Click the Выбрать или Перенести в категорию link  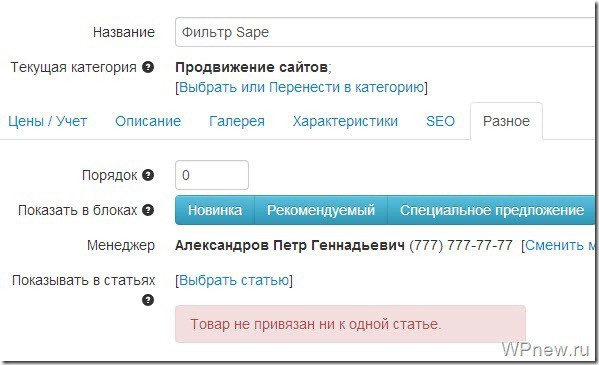[301, 87]
